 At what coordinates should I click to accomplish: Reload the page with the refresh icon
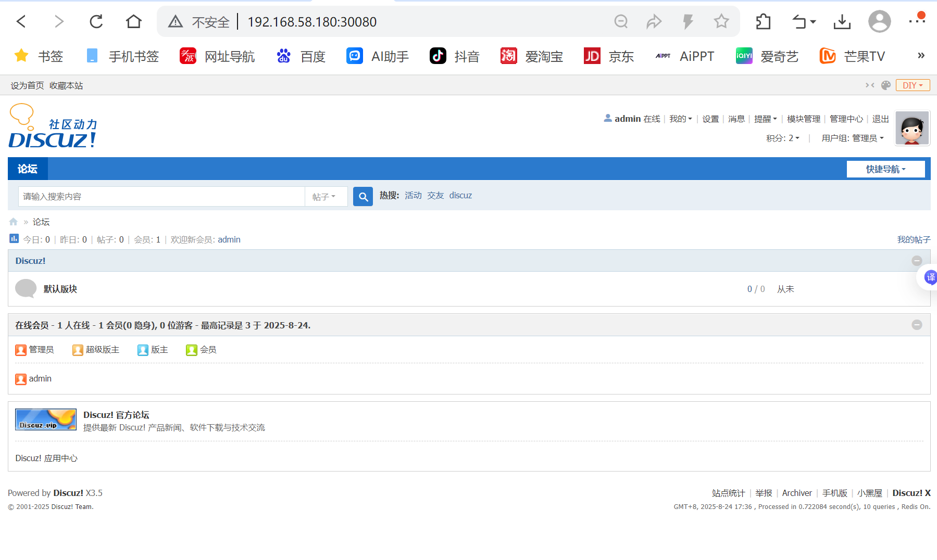[96, 21]
